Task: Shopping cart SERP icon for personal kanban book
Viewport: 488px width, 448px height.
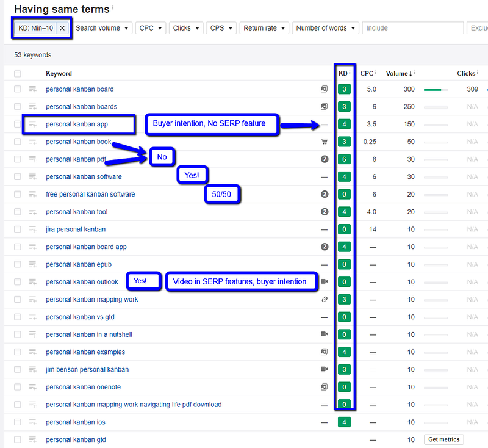Action: click(325, 142)
